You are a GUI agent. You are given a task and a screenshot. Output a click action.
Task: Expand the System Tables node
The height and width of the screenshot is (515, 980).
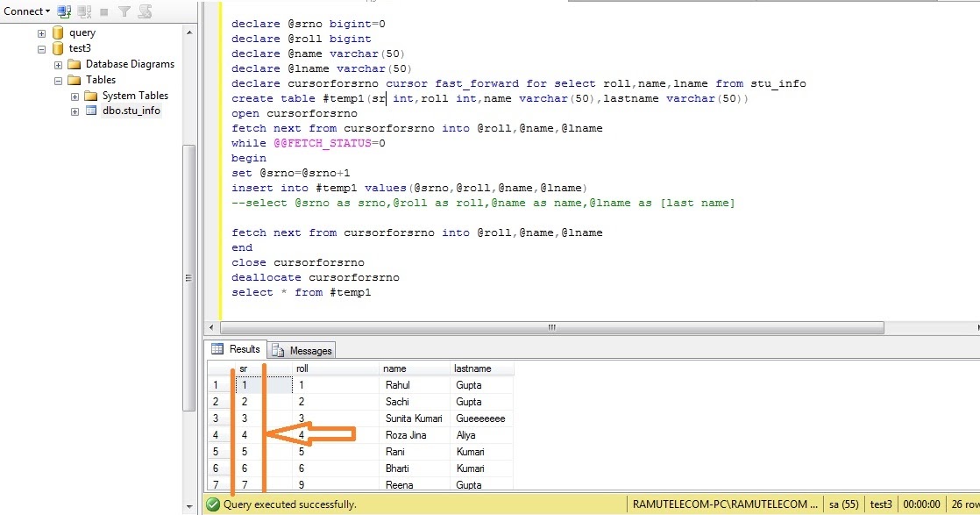coord(73,95)
